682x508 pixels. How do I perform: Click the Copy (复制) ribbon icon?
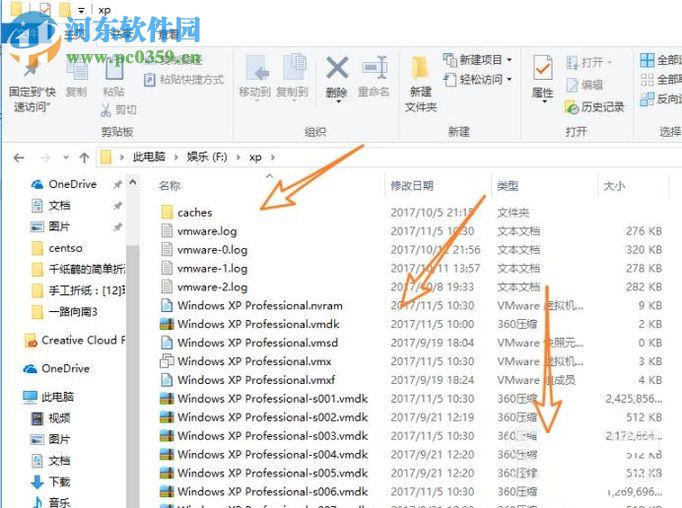click(x=77, y=70)
